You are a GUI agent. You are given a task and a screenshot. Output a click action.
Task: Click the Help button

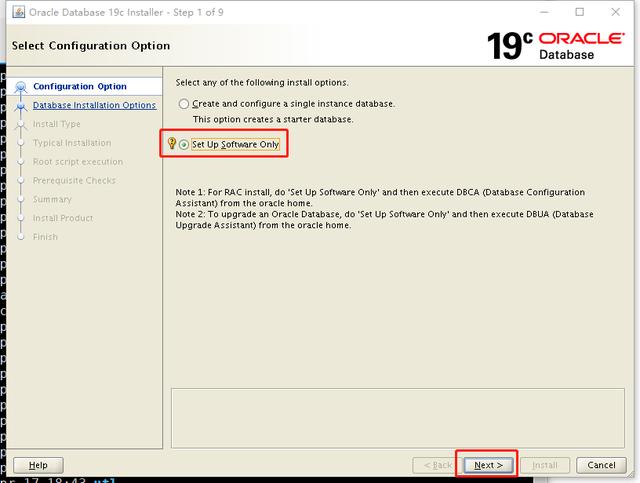(38, 465)
